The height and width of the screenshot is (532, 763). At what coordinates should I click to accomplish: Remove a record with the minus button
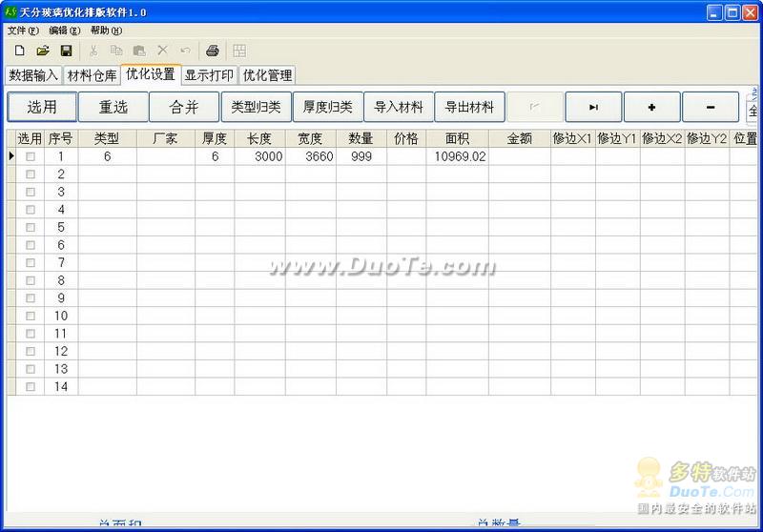711,107
